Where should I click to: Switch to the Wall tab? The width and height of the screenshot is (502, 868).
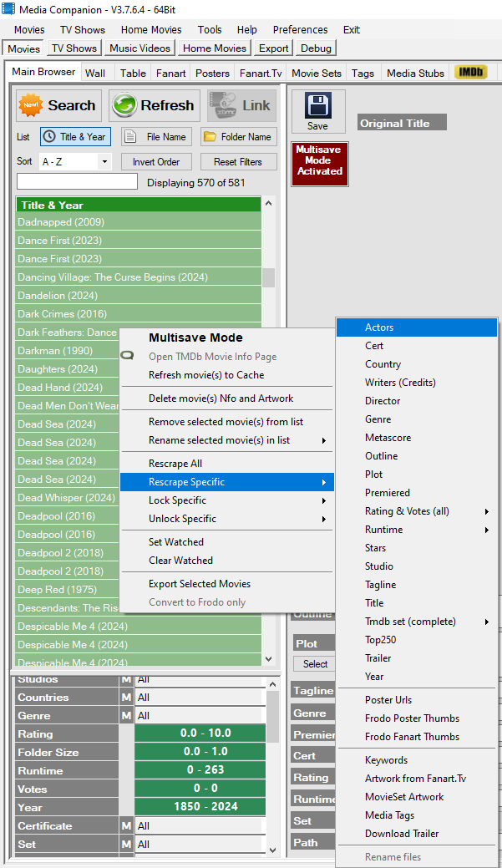pyautogui.click(x=95, y=73)
